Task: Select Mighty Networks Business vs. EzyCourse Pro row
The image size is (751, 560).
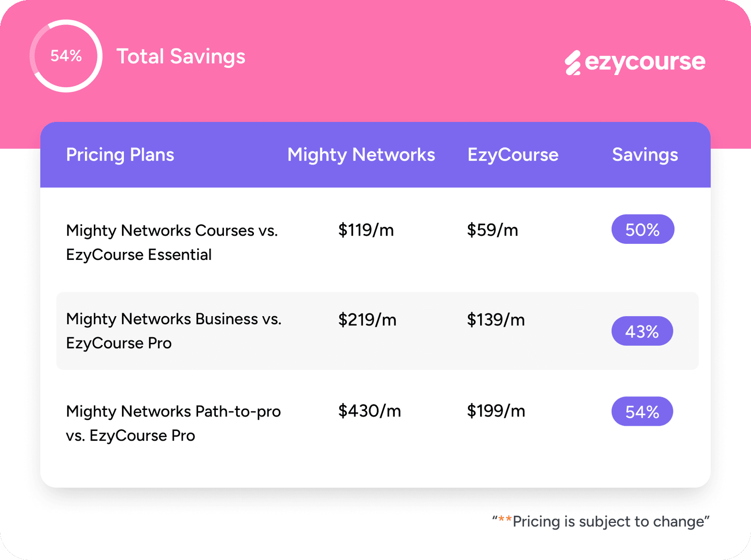Action: pyautogui.click(x=174, y=331)
